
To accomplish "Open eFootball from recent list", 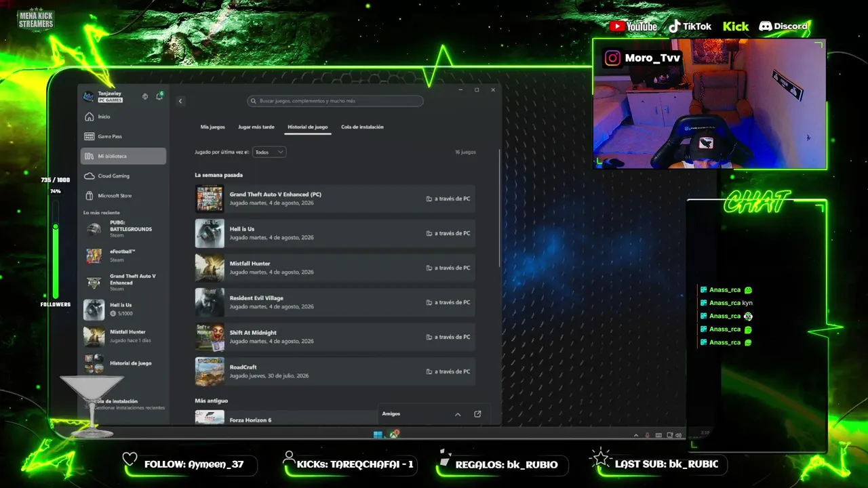I will click(123, 256).
